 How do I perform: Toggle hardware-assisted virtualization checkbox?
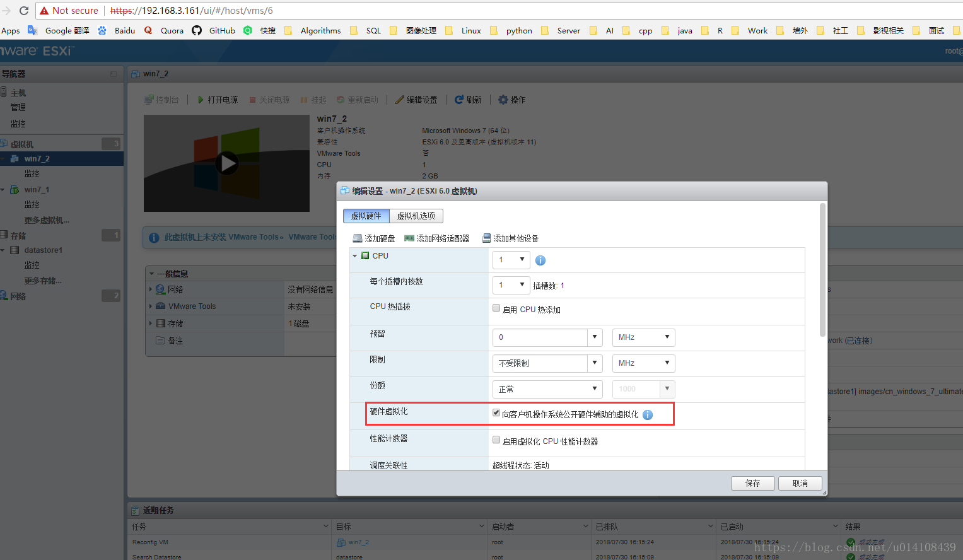pyautogui.click(x=496, y=413)
